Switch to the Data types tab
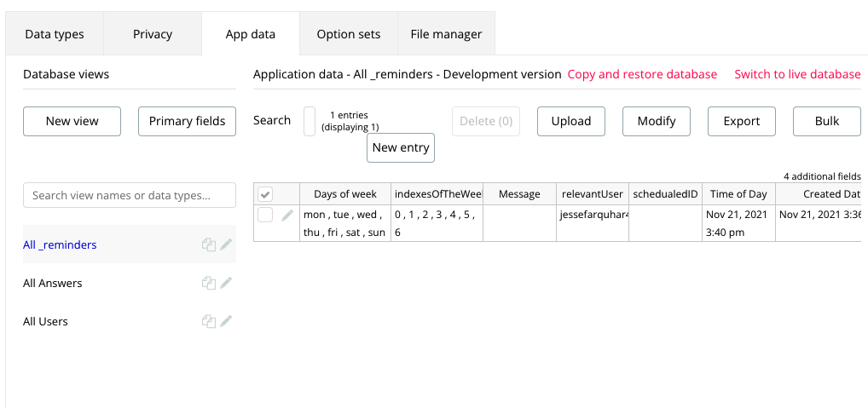This screenshot has width=868, height=408. click(x=55, y=34)
